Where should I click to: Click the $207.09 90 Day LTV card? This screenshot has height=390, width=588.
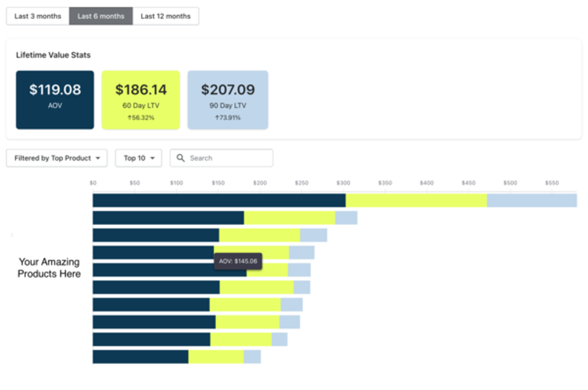coord(228,100)
